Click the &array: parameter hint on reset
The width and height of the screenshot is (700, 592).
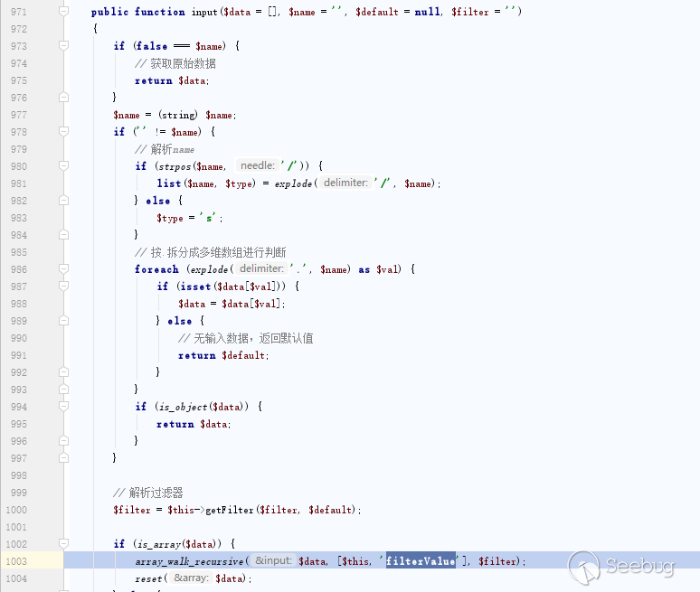[191, 578]
